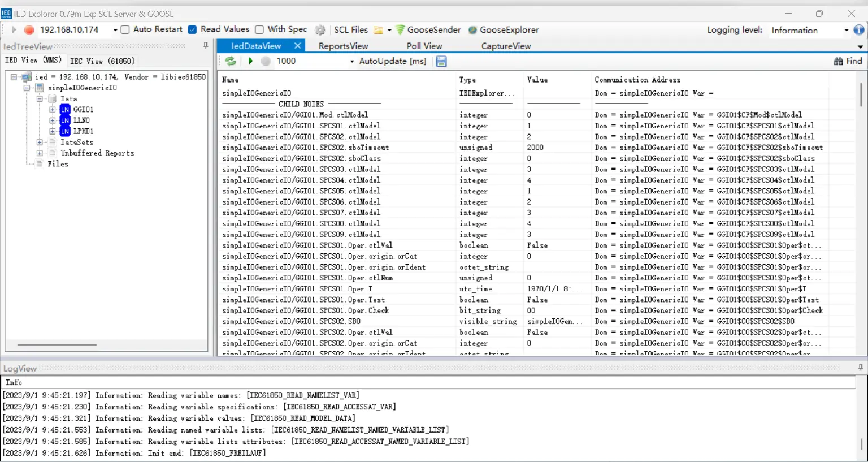868x462 pixels.
Task: Click the red stop connection icon
Action: pyautogui.click(x=29, y=30)
